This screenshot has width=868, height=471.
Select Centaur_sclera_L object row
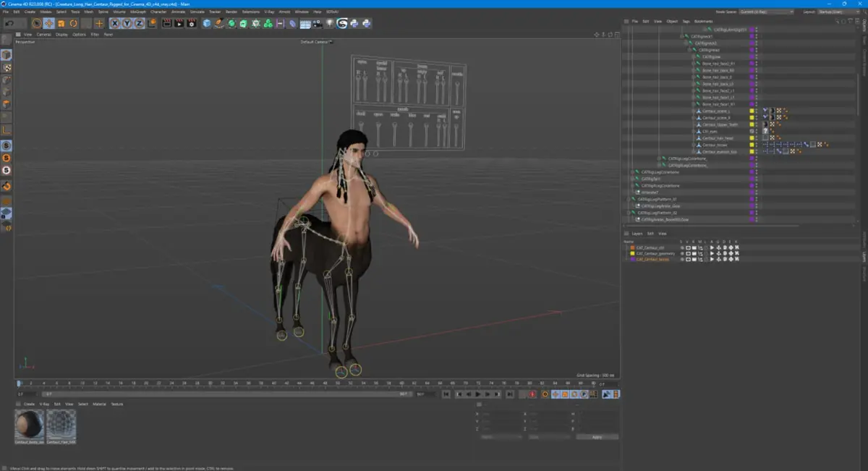716,111
